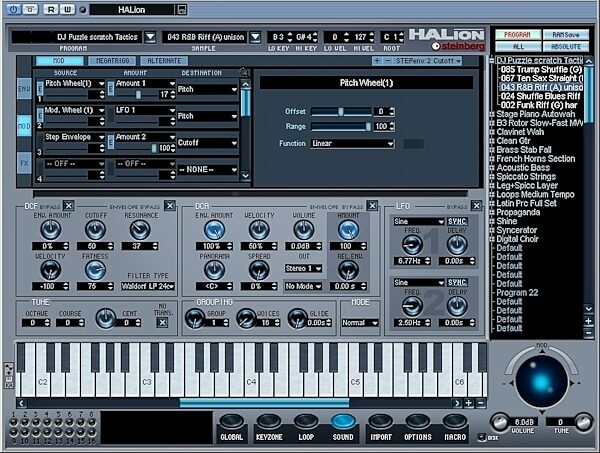Screen dimensions: 600x453
Task: Open the program selector dropdown arrow
Action: click(150, 37)
